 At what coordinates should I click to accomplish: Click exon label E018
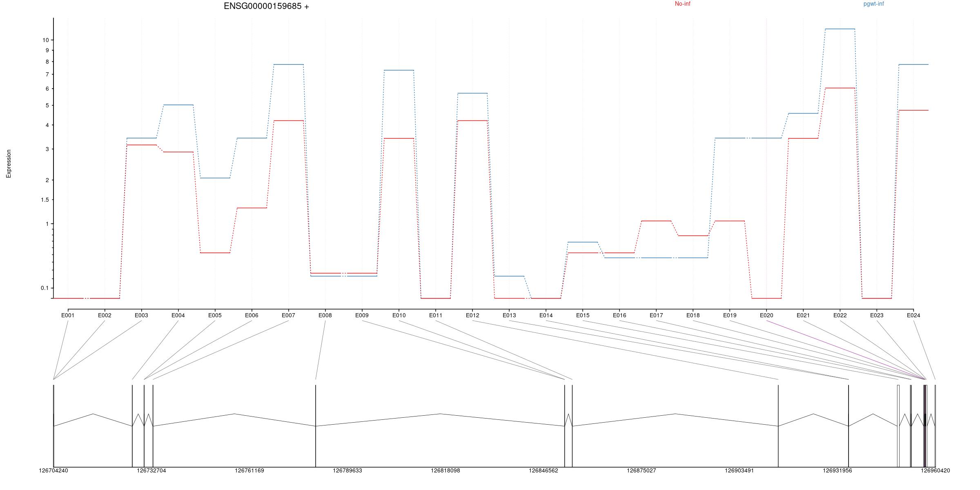[x=693, y=315]
